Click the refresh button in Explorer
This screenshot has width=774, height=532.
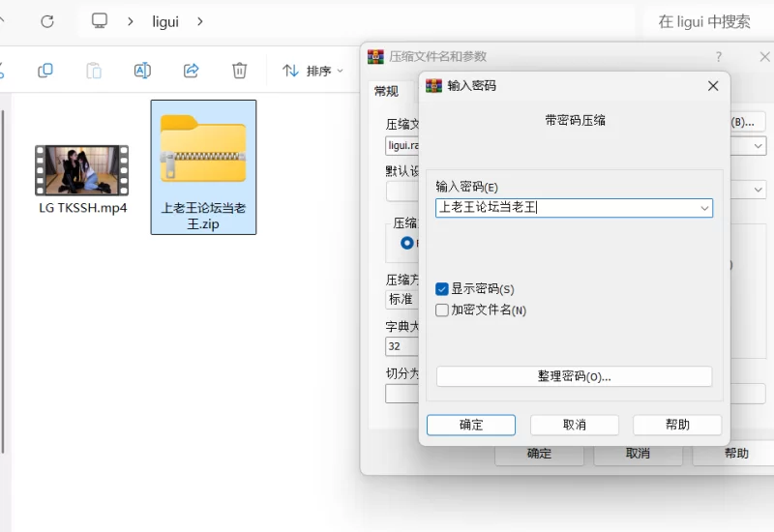point(46,21)
